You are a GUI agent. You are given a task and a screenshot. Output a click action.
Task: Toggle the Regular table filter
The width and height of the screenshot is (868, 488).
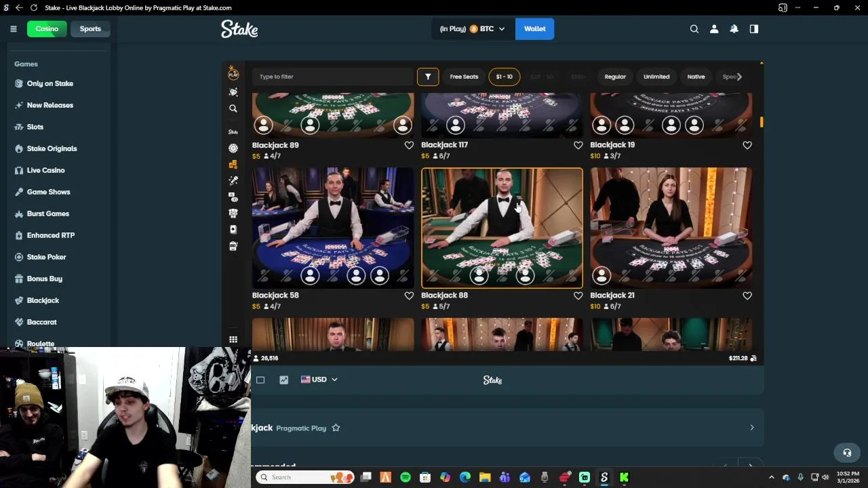tap(615, 77)
